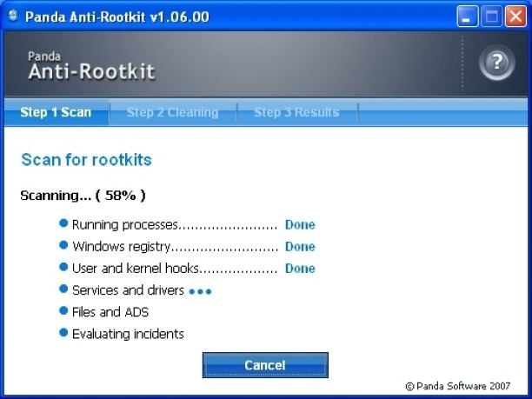
Task: Select the Step 1 Scan tab
Action: (x=56, y=112)
